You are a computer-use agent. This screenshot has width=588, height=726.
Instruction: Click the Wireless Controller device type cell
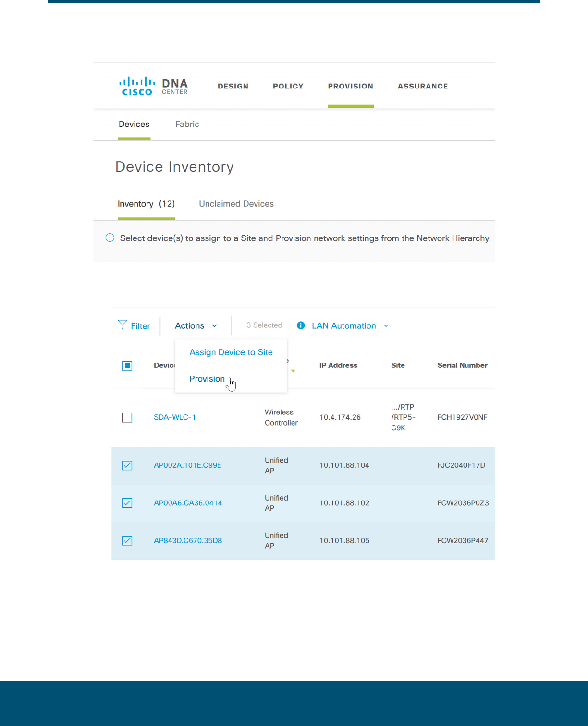tap(281, 417)
